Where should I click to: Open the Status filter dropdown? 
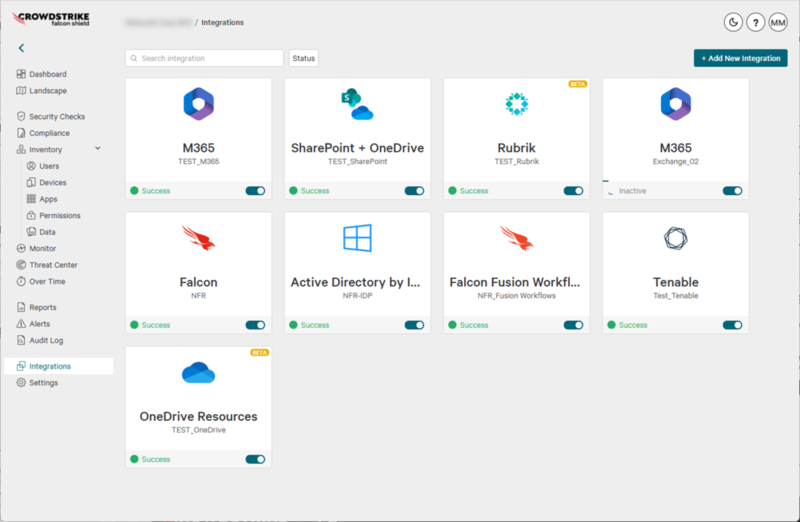coord(304,58)
